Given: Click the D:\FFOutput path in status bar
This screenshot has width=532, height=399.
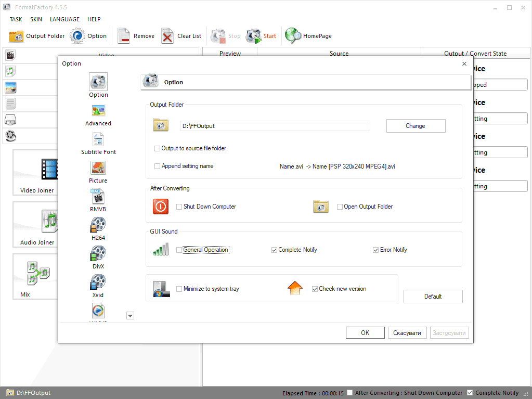Looking at the screenshot, I should 34,393.
